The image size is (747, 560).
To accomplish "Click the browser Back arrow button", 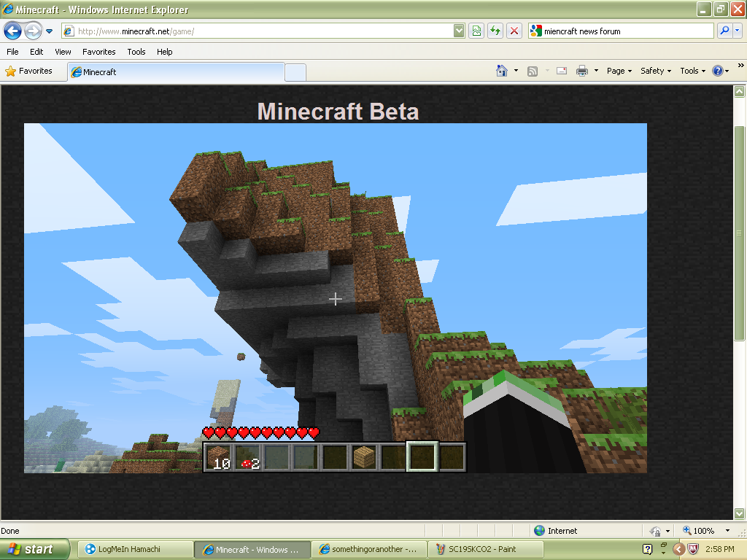I will point(13,31).
